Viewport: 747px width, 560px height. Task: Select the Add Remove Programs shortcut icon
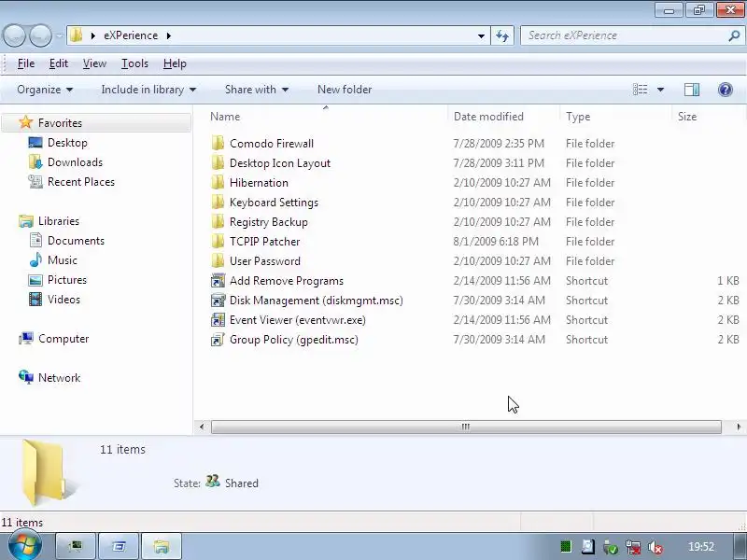(218, 281)
